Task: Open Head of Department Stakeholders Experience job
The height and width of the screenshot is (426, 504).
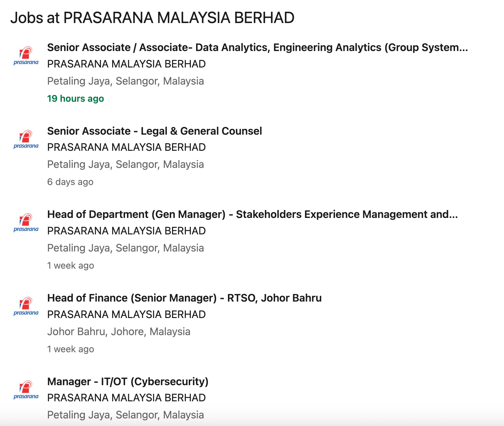Action: coord(252,214)
